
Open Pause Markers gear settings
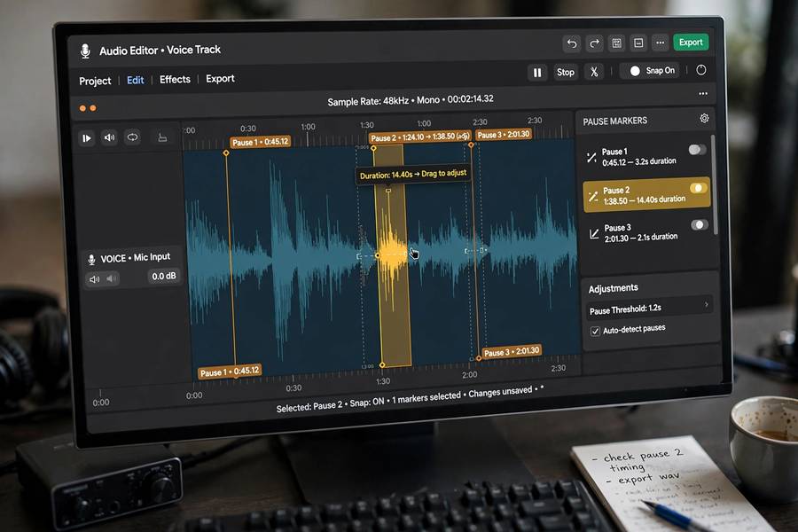tap(704, 118)
